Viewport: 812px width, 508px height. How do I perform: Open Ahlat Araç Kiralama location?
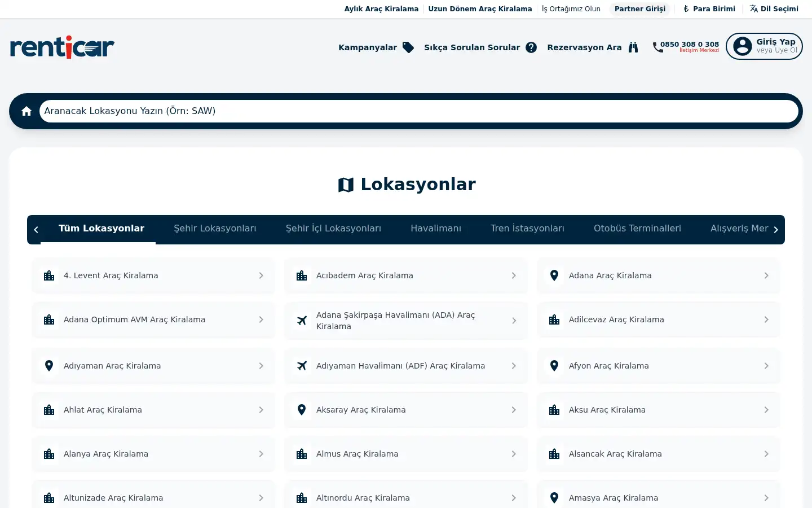[153, 410]
